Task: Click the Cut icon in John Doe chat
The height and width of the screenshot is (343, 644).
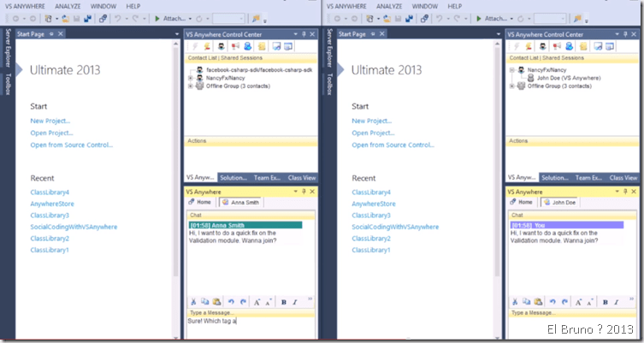Action: click(516, 301)
